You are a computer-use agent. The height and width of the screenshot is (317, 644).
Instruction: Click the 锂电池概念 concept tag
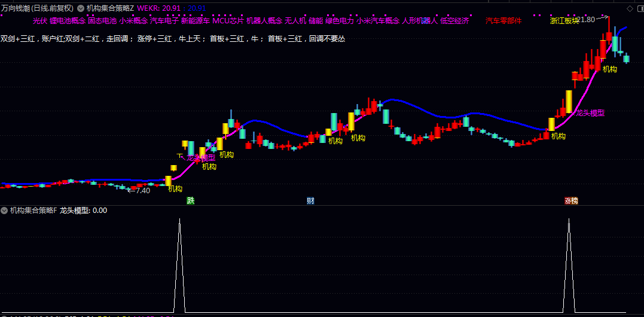tap(68, 21)
